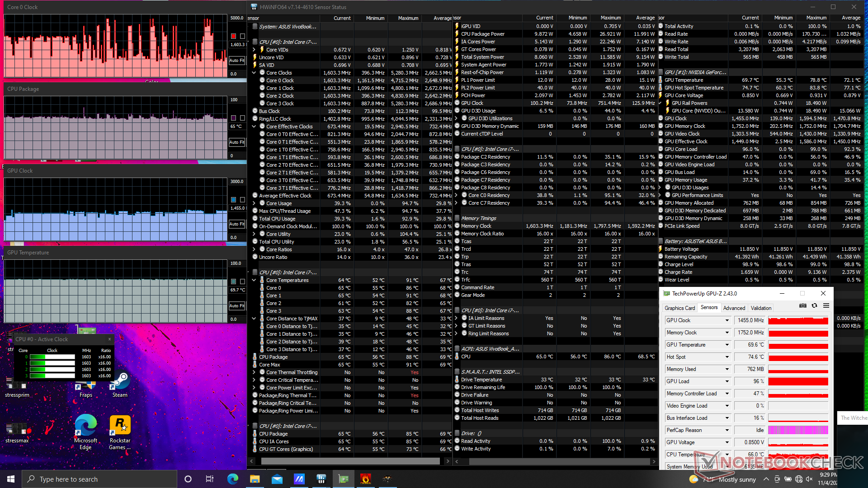Viewport: 868px width, 488px height.
Task: Click Auto Fit button in Core 0 Clock graph
Action: (236, 60)
